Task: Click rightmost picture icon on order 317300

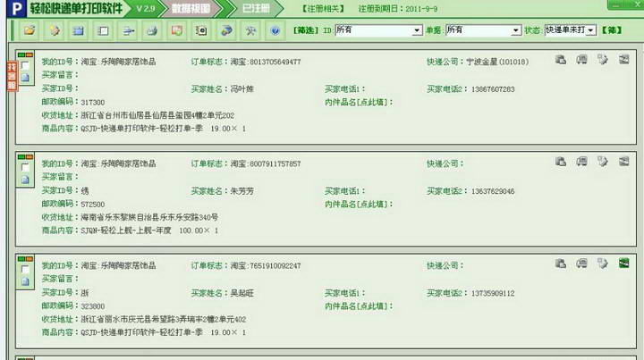Action: (x=624, y=60)
